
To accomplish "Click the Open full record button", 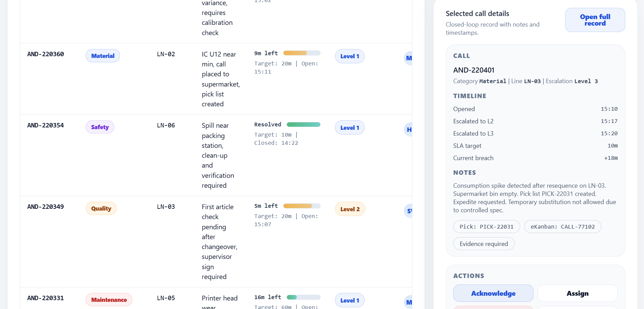I will [595, 20].
